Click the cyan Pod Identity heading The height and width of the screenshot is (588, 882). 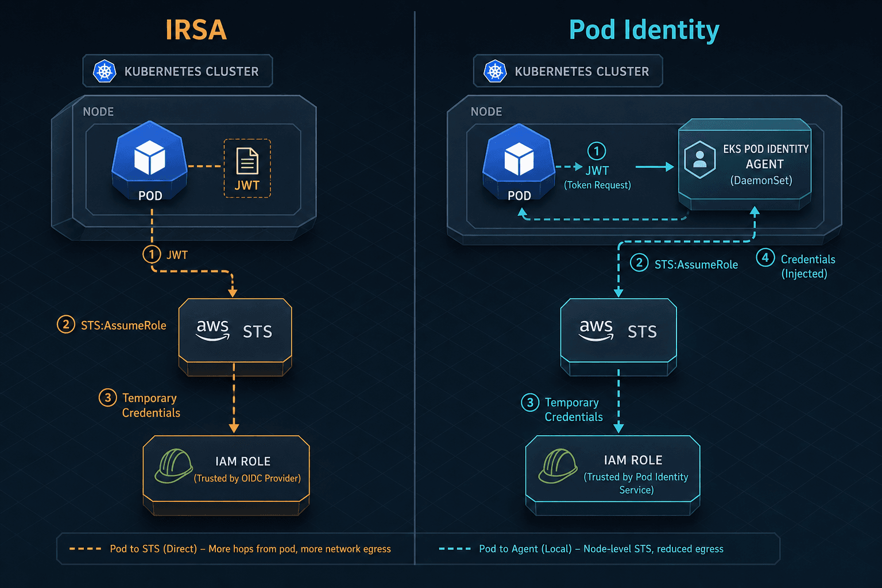(x=644, y=30)
